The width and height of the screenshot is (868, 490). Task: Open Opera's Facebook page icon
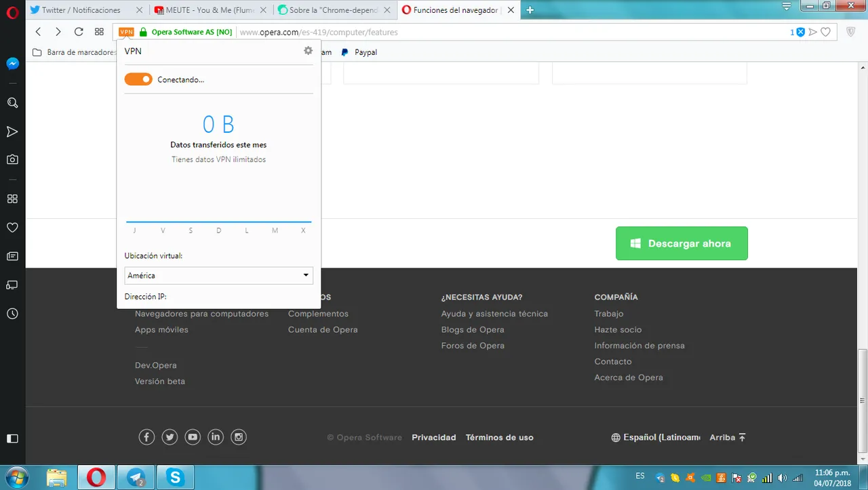(x=146, y=437)
